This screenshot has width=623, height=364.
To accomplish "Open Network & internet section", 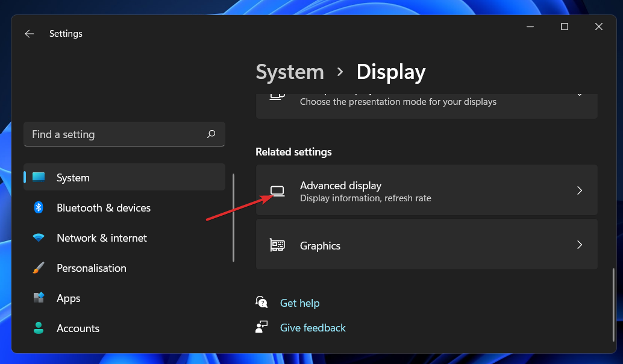I will 124,237.
